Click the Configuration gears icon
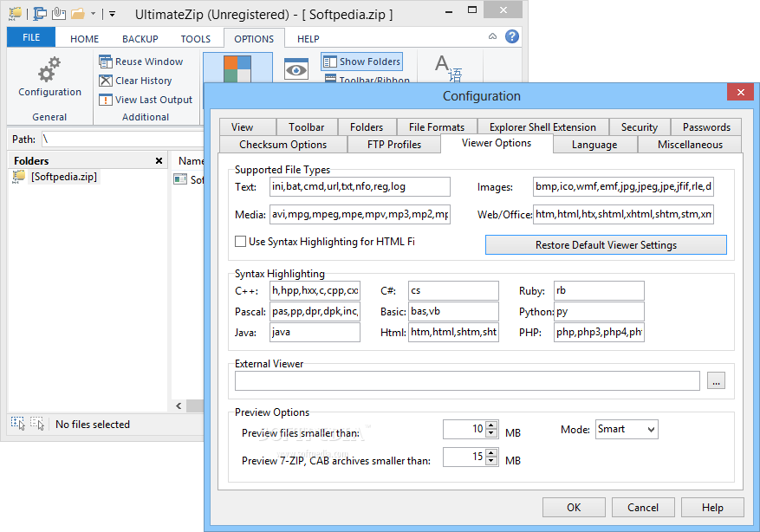 click(x=49, y=70)
